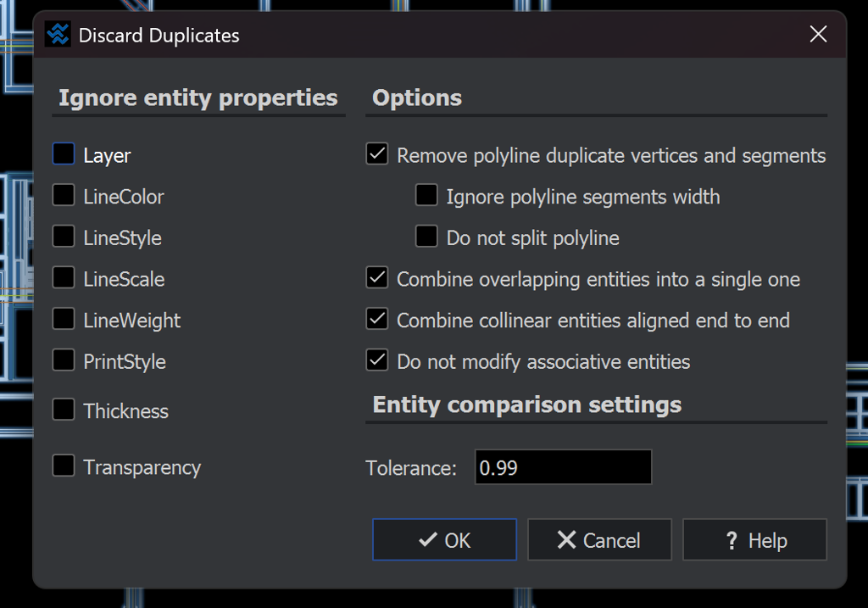Enable ignoring LineScale property
Screen dimensions: 868x608
pyautogui.click(x=64, y=278)
